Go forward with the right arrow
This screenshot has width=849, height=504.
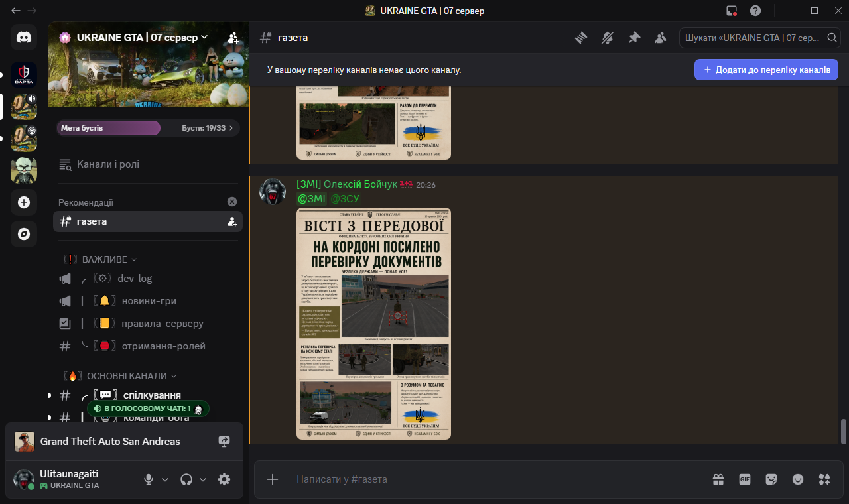click(32, 11)
